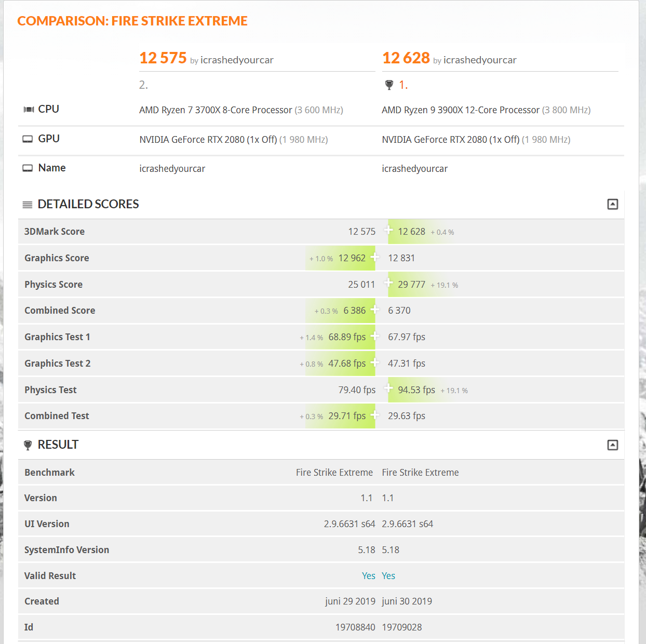Collapse the Detailed Scores section
This screenshot has width=646, height=644.
pos(613,204)
